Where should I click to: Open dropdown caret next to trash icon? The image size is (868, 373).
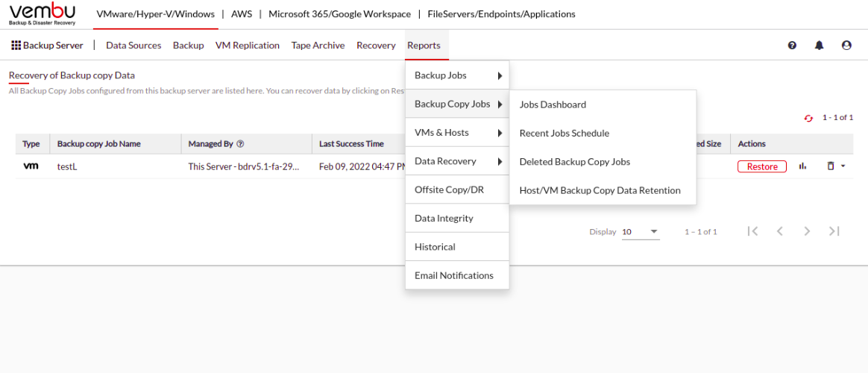(843, 166)
